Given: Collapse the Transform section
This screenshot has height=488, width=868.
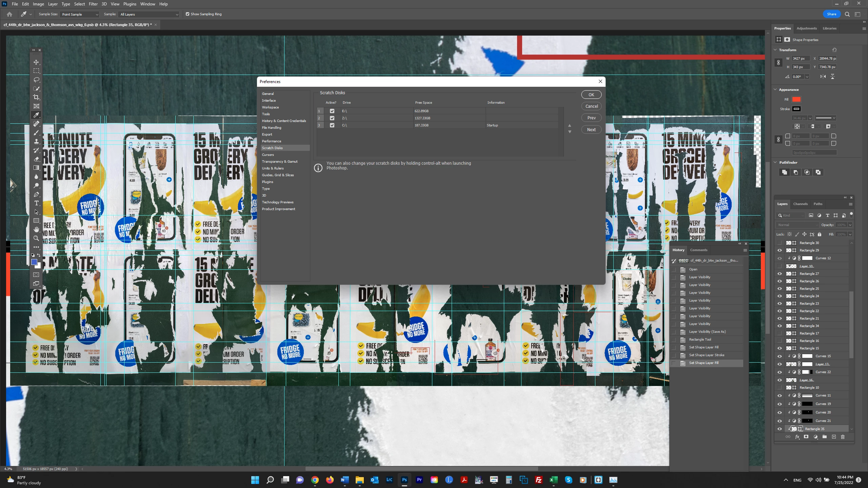Looking at the screenshot, I should pyautogui.click(x=775, y=50).
